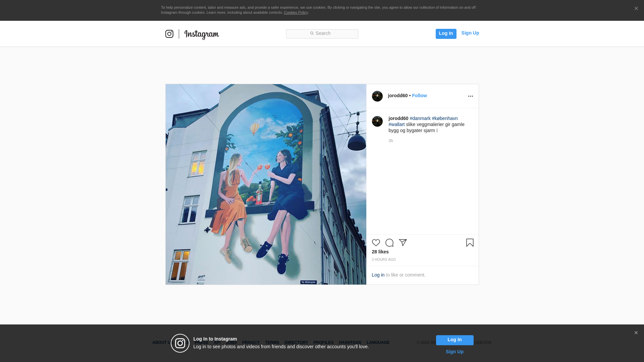The height and width of the screenshot is (362, 644).
Task: Open the comment bubble icon
Action: (x=389, y=243)
